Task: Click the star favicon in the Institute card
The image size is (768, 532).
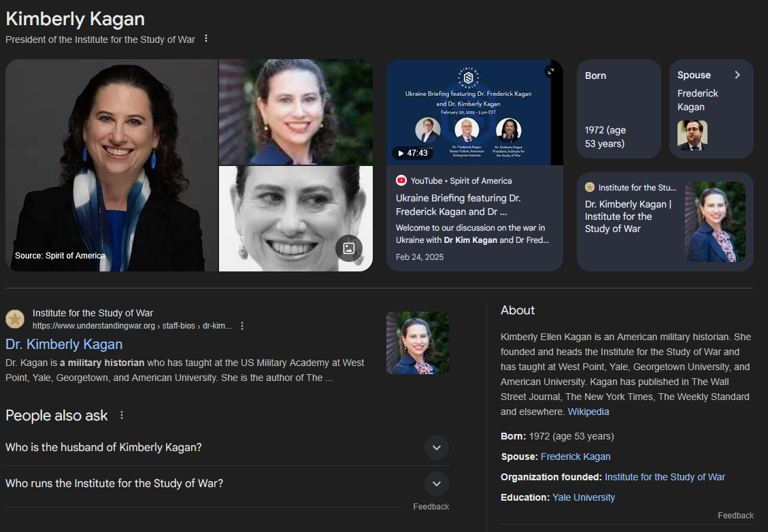Action: [590, 187]
